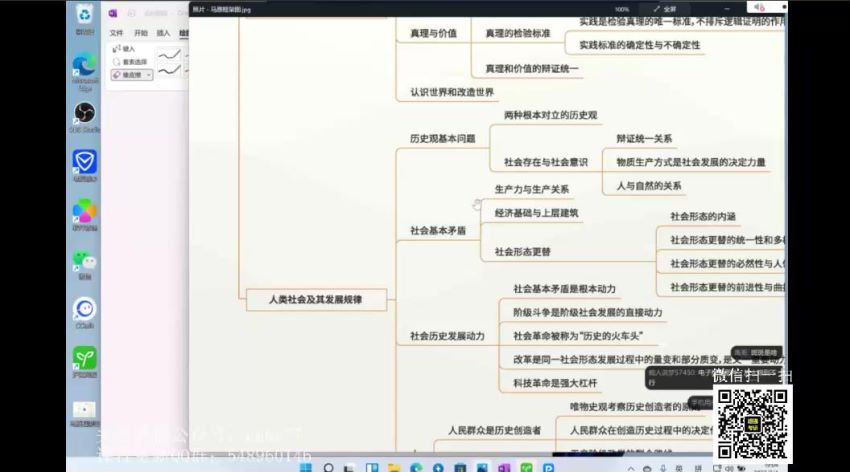Open the blue shield security app icon
The image size is (850, 472).
85,161
